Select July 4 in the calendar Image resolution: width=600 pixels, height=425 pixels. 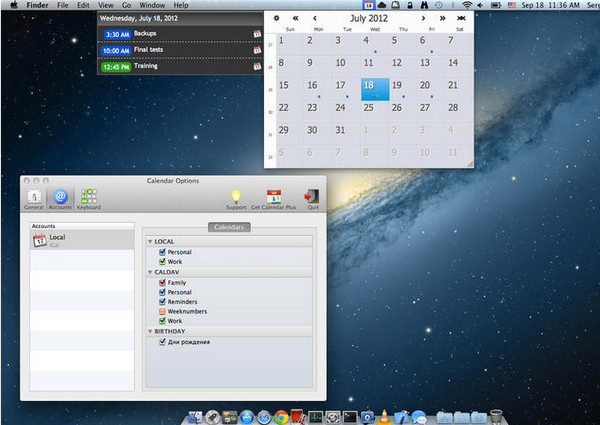(375, 45)
